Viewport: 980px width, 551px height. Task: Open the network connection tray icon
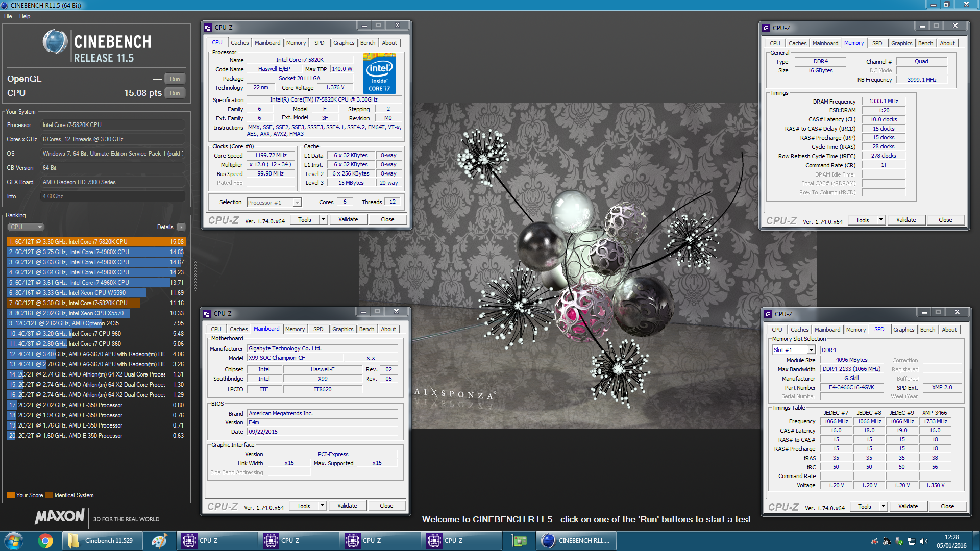tap(911, 541)
